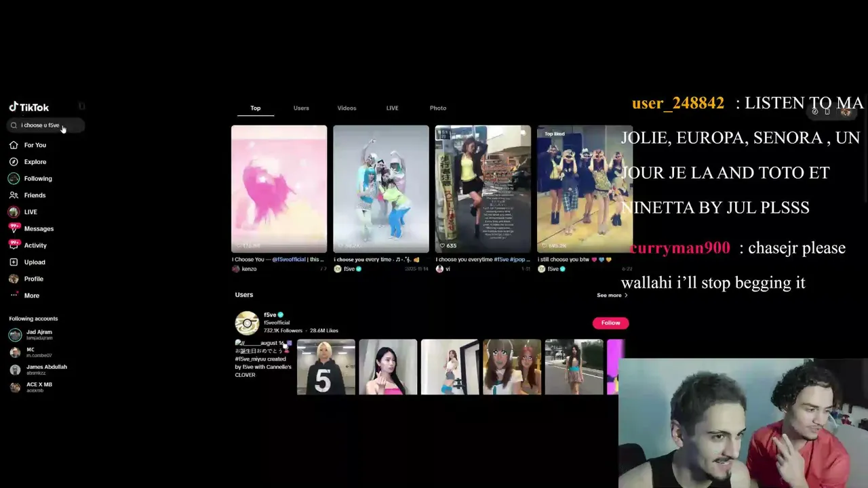Click the 'James Abdullah' account name
The image size is (868, 488).
(47, 367)
